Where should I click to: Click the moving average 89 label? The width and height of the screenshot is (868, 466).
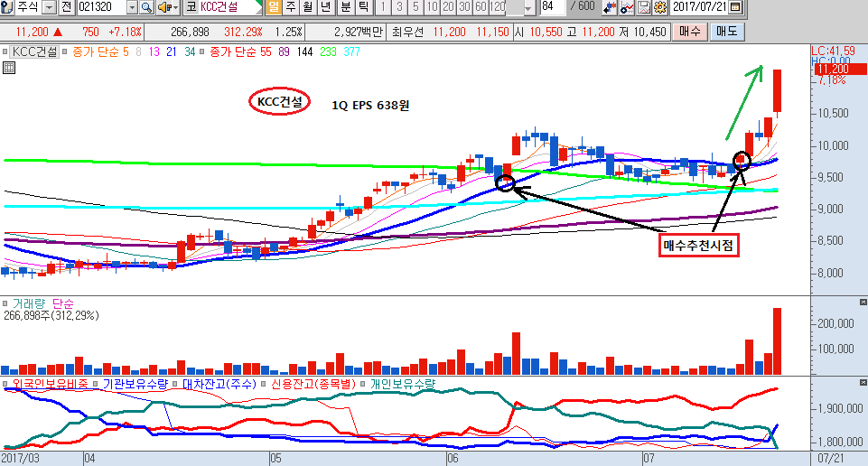pyautogui.click(x=284, y=52)
